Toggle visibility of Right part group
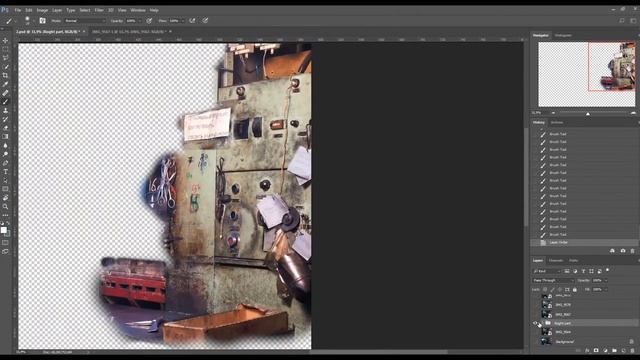This screenshot has height=360, width=640. 536,323
